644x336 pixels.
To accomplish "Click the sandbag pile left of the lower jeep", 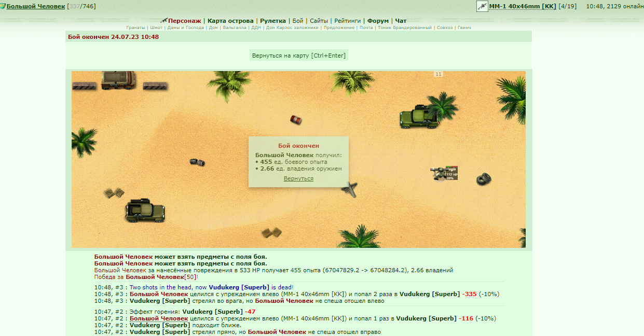I will 114,193.
